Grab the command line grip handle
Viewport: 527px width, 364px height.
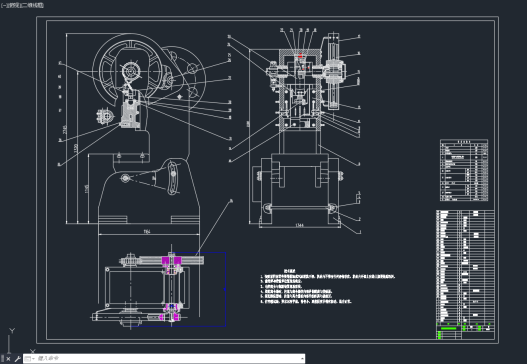(2, 359)
